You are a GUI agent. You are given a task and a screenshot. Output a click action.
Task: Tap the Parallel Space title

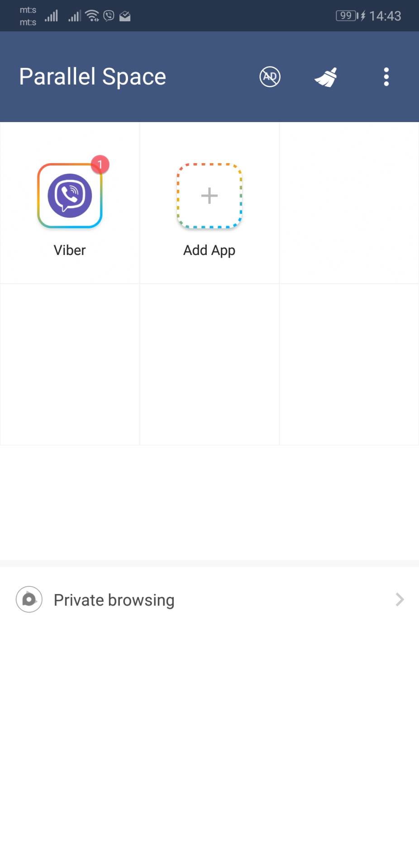92,77
